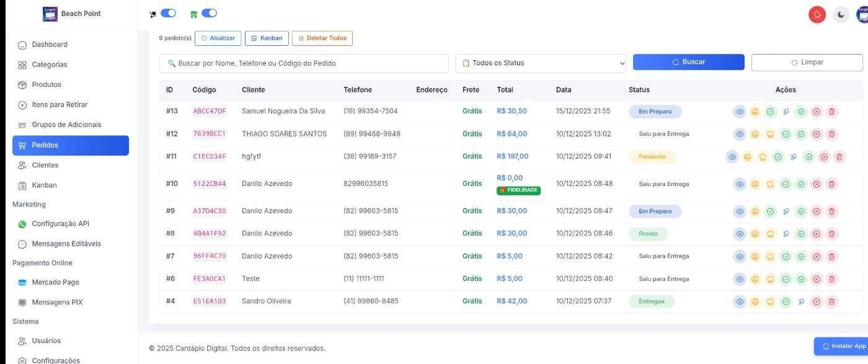Click the FIDELIDADE badge on order #10
The image size is (868, 364).
[518, 191]
